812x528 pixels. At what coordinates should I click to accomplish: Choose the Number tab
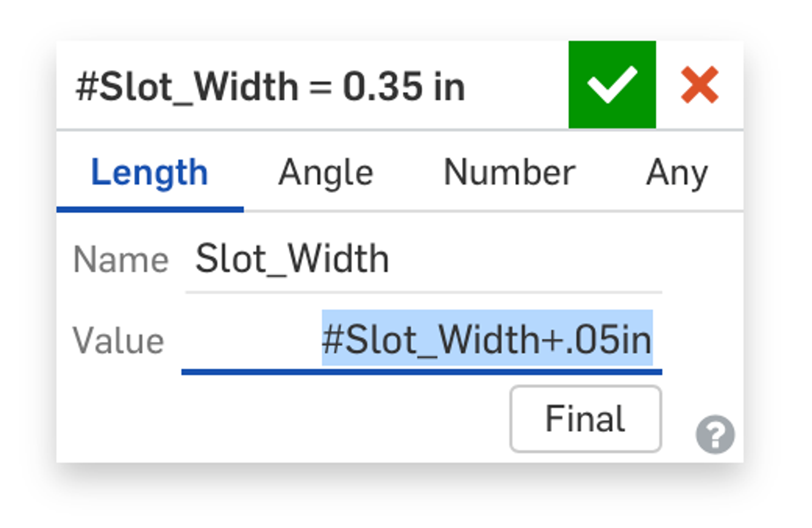[x=509, y=173]
